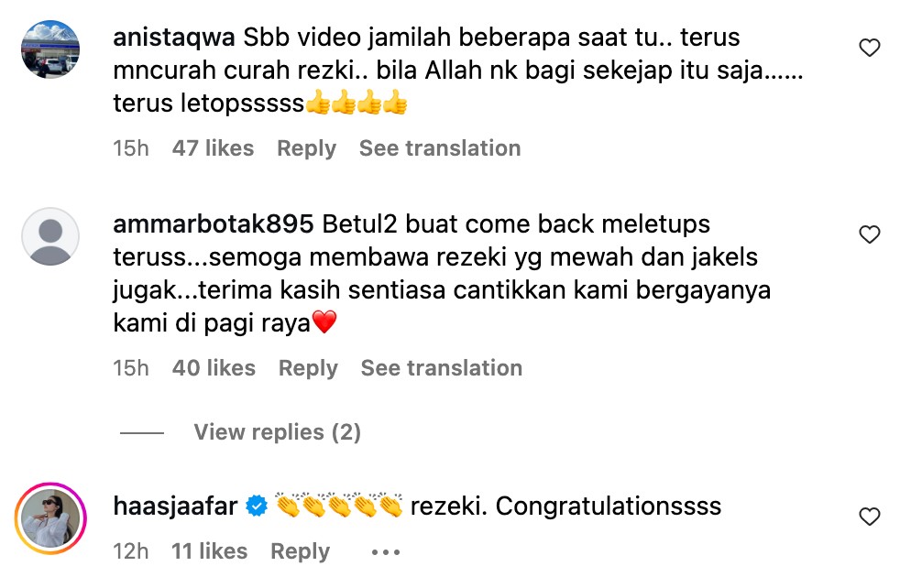Image resolution: width=900 pixels, height=588 pixels.
Task: Like ammarbotak895's comment with the heart icon
Action: pyautogui.click(x=869, y=234)
